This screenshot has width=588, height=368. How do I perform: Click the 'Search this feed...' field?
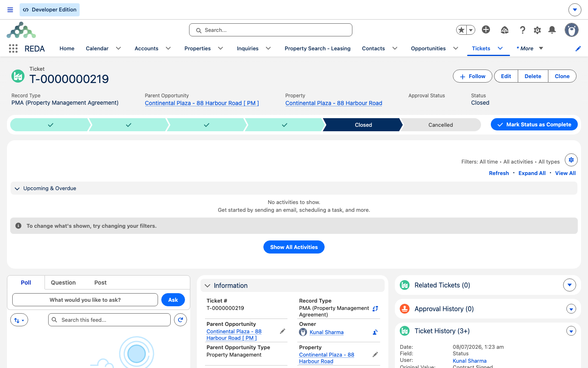[109, 320]
